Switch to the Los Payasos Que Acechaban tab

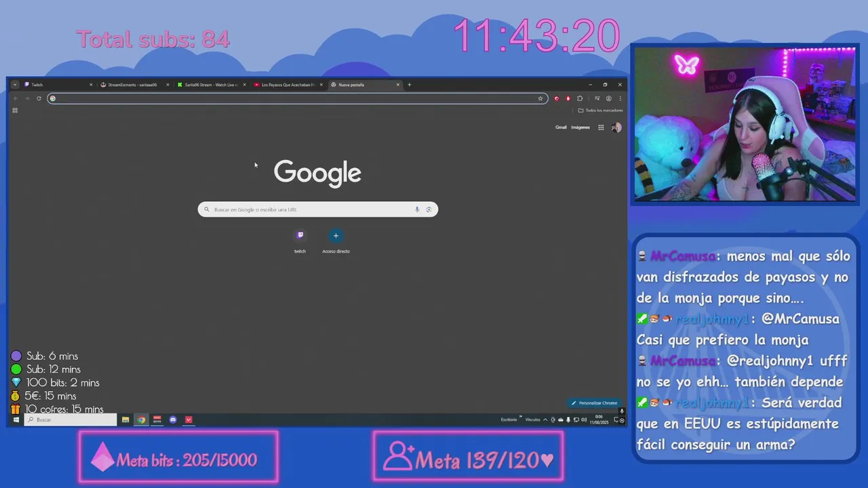(x=288, y=85)
